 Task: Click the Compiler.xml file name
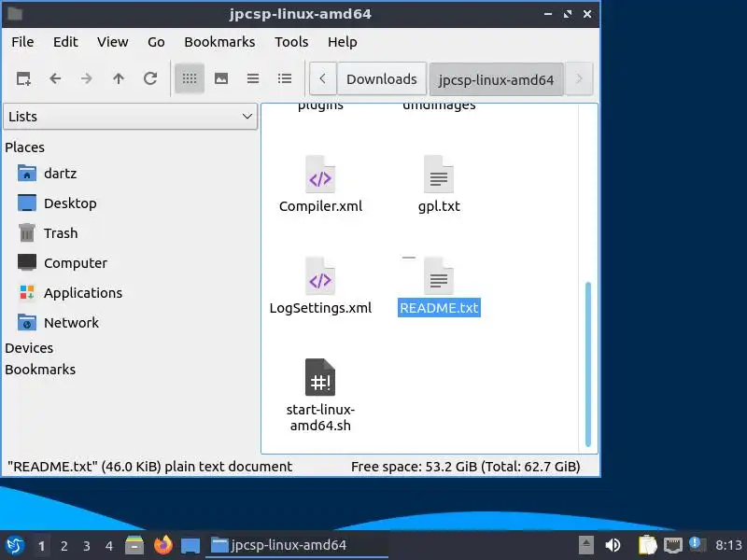click(320, 206)
